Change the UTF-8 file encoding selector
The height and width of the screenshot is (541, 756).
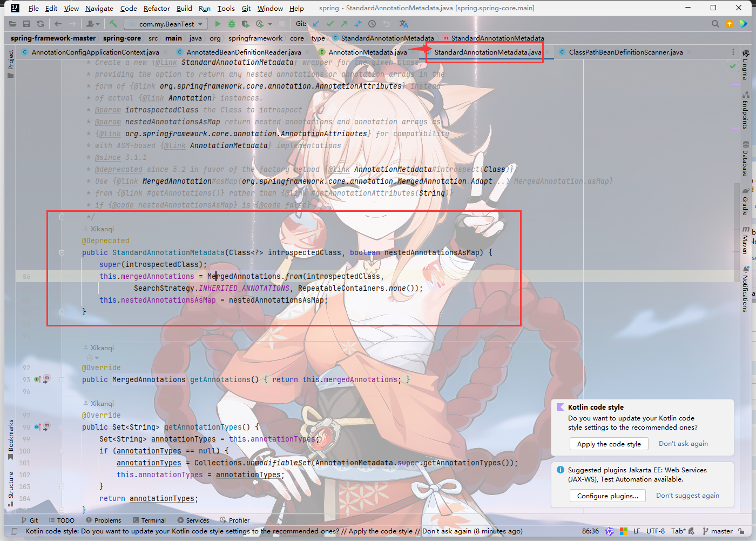click(656, 531)
